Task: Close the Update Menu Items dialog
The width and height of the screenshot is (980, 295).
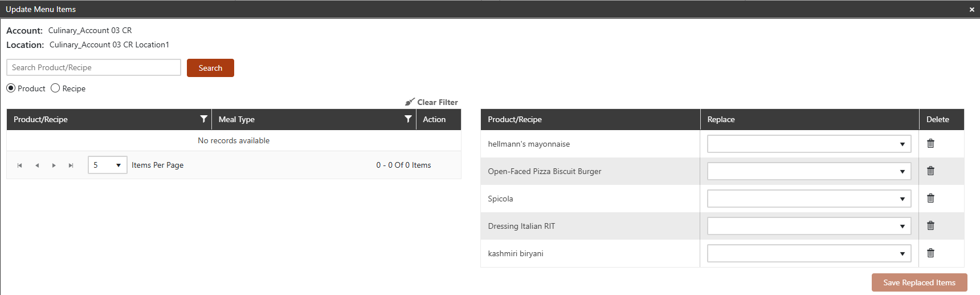Action: (x=972, y=10)
